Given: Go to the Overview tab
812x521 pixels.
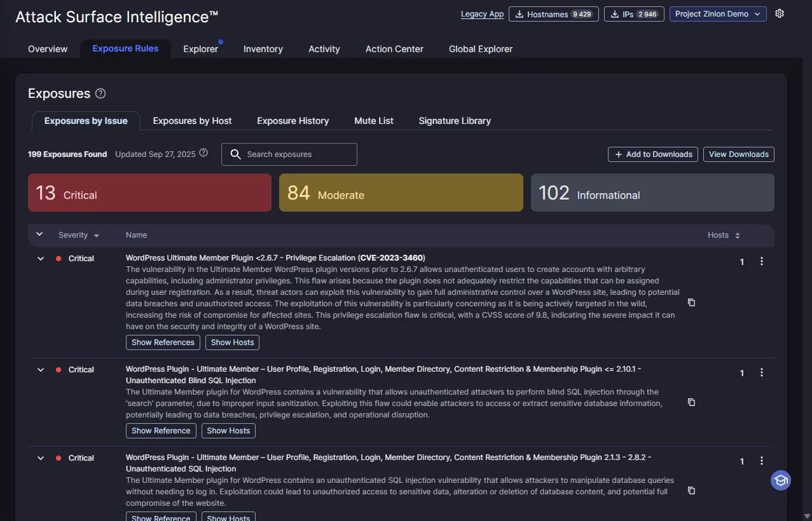Looking at the screenshot, I should coord(48,49).
